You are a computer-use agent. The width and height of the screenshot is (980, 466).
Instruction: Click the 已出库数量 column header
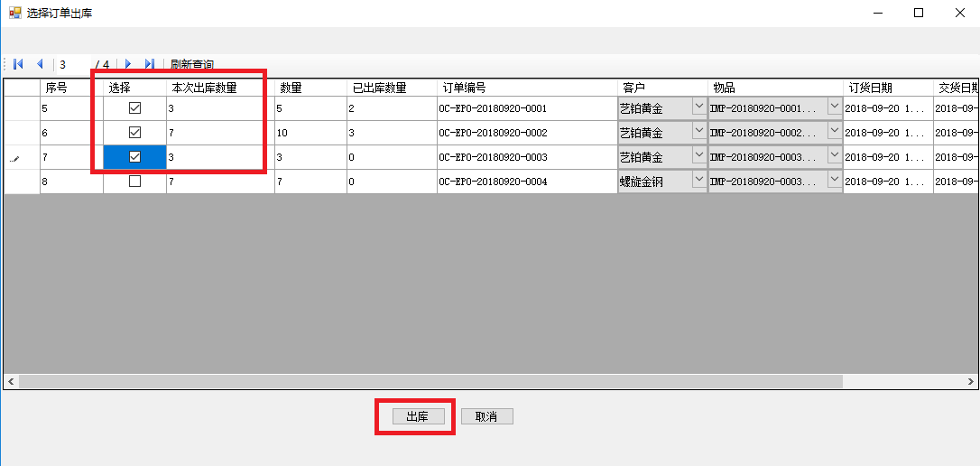coord(392,88)
